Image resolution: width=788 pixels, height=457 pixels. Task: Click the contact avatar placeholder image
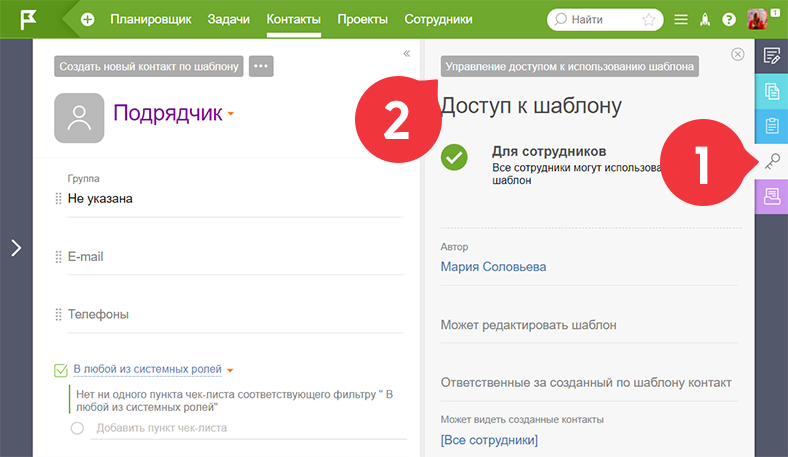pyautogui.click(x=79, y=118)
